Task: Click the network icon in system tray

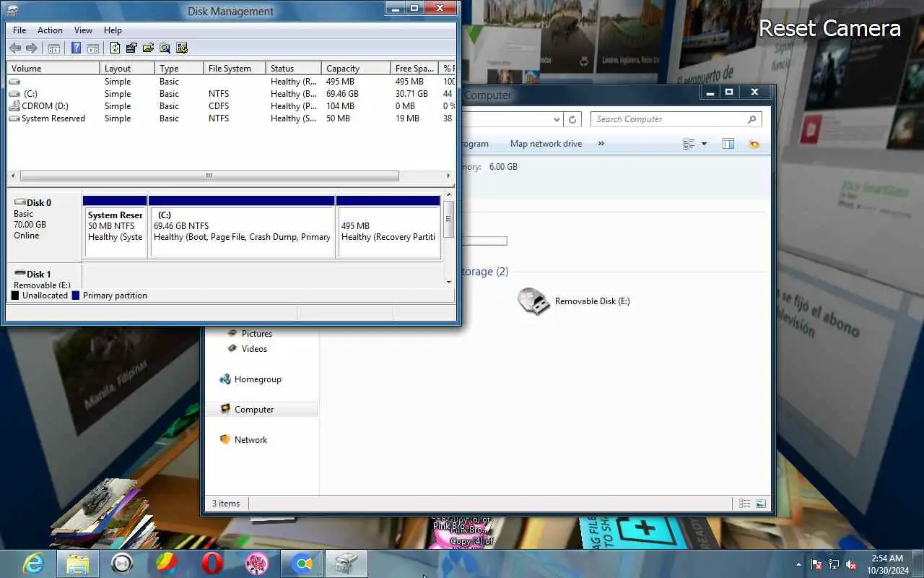Action: [x=834, y=564]
